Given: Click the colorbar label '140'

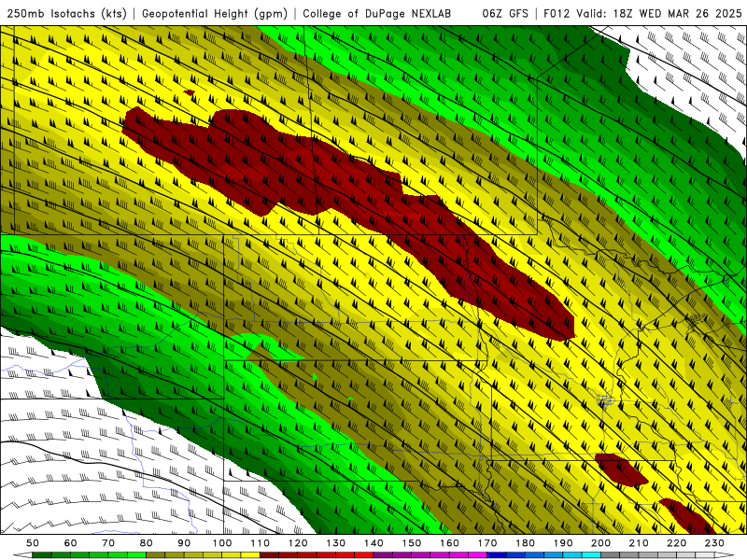Looking at the screenshot, I should coord(373,543).
